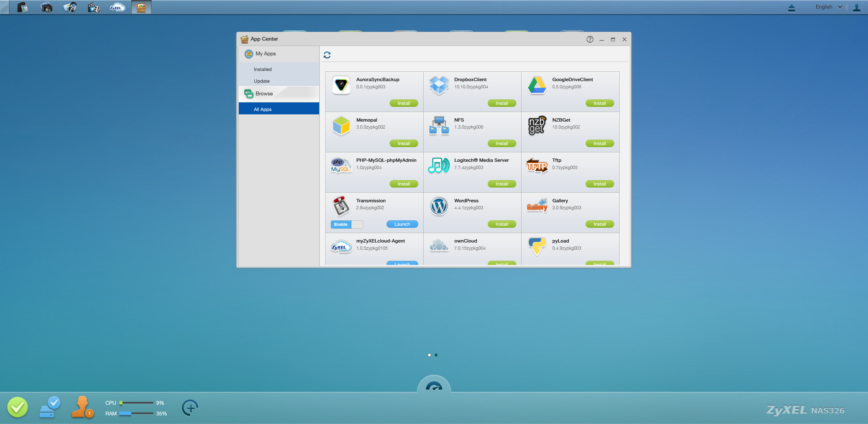Open the File Browser icon in top bar

[23, 7]
